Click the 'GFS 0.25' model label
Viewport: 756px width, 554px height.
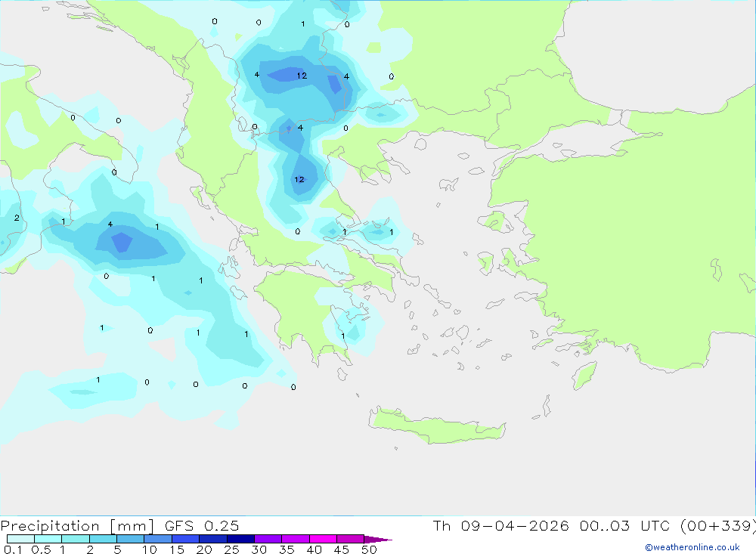[202, 525]
